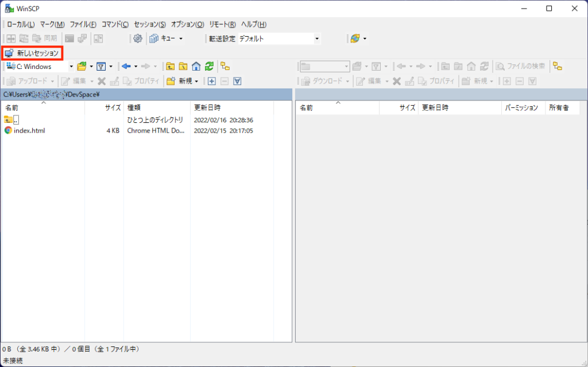Viewport: 588px width, 367px height.
Task: Select the 新しいセッション tab
Action: 32,53
